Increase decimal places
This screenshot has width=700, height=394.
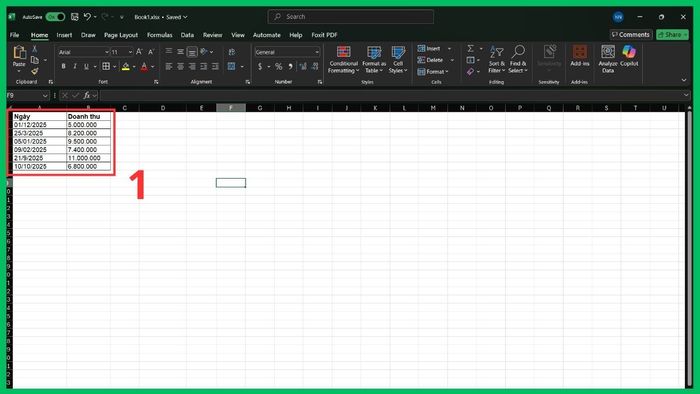[303, 66]
